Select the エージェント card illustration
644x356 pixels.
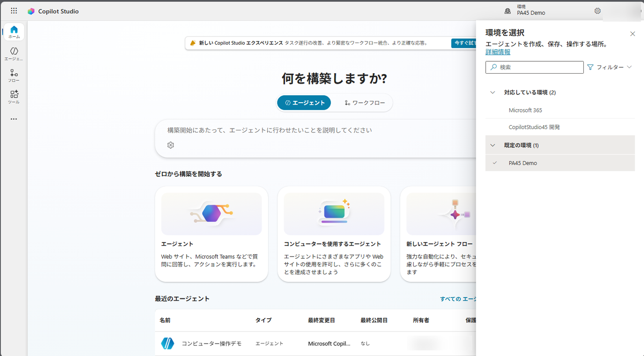click(212, 214)
